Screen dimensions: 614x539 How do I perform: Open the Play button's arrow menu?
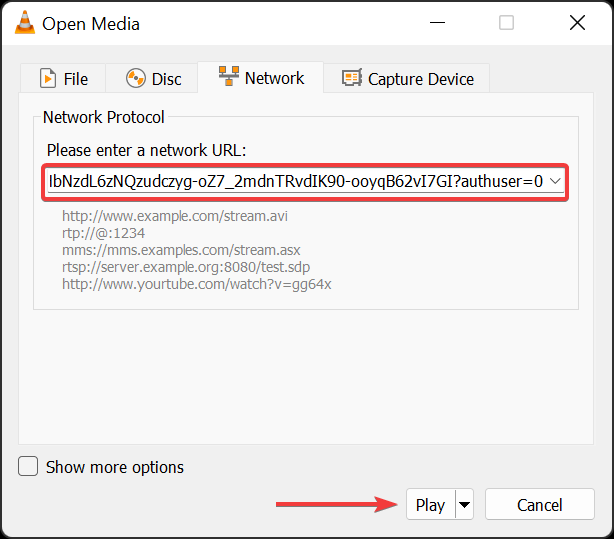(464, 505)
